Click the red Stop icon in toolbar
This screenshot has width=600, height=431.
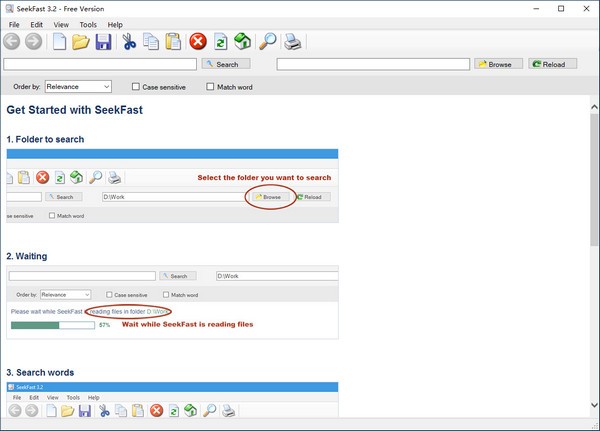(x=198, y=41)
